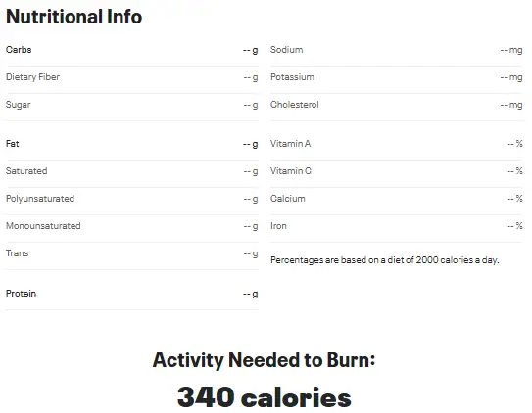The image size is (532, 413).
Task: Select the Vitamin A label
Action: (x=290, y=144)
